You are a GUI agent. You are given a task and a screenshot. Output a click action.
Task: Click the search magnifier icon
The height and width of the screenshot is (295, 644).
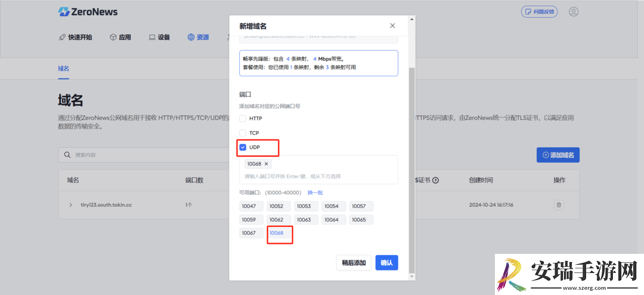(68, 155)
